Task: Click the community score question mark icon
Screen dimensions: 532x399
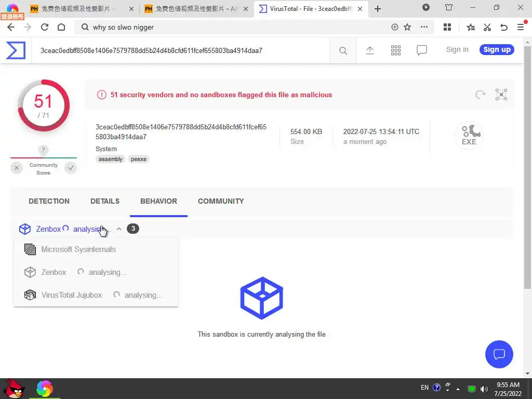Action: click(x=43, y=150)
